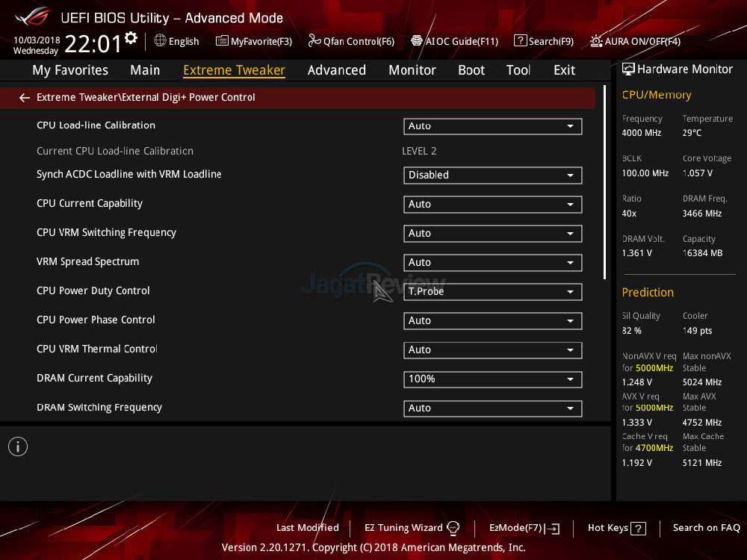Open Synch ACDC Loadline with VRM Loadline dropdown
The height and width of the screenshot is (560, 747).
(492, 175)
